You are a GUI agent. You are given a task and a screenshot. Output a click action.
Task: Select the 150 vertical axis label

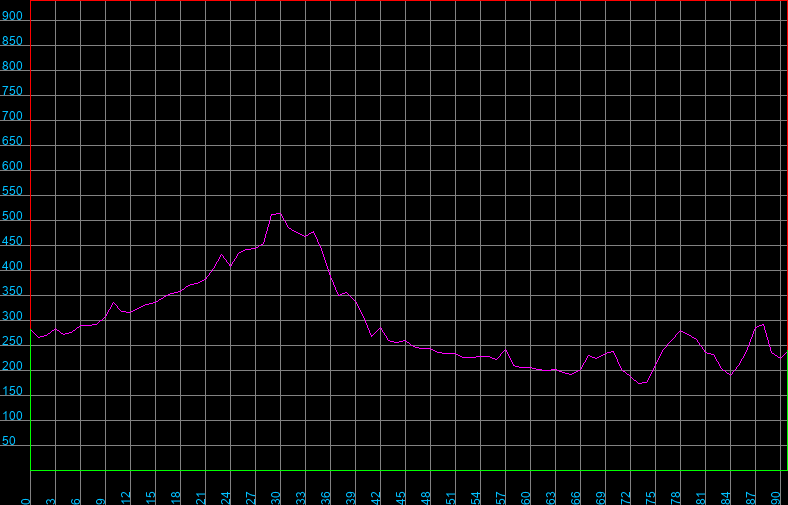12,391
